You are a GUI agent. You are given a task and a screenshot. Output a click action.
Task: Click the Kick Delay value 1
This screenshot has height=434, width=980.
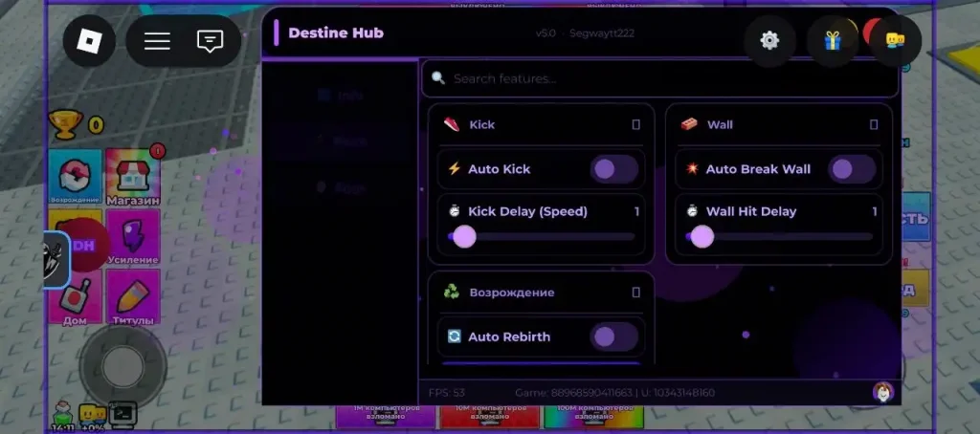(x=636, y=211)
